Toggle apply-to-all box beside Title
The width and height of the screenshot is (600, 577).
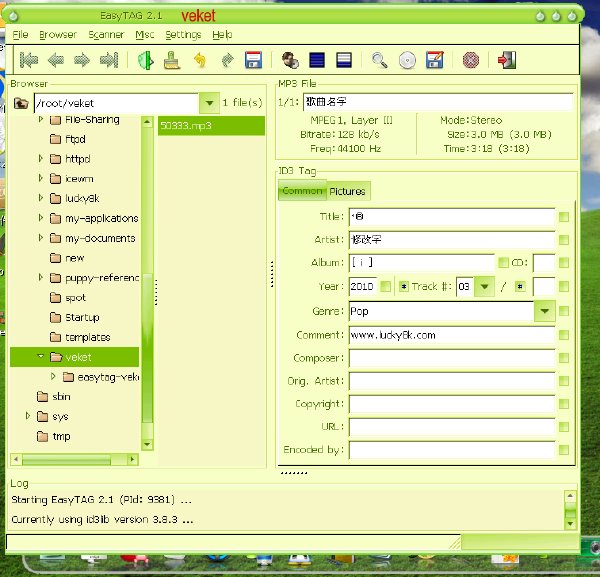[563, 217]
